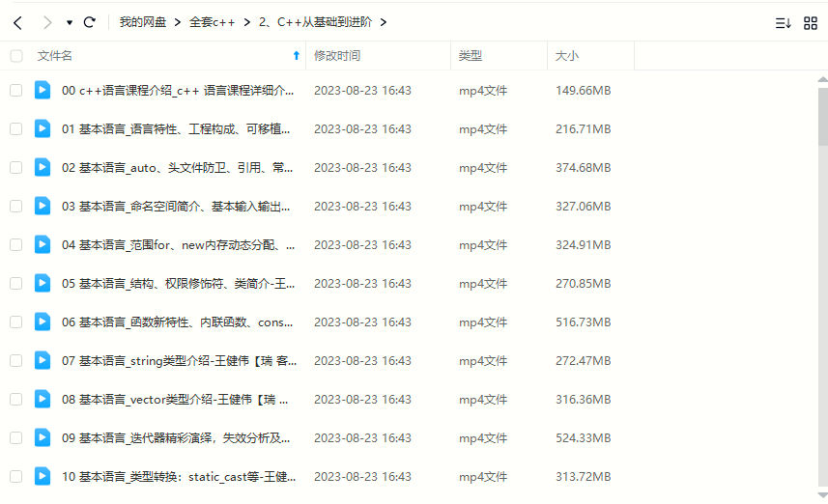Click the back navigation arrow
The width and height of the screenshot is (828, 504).
click(x=17, y=22)
